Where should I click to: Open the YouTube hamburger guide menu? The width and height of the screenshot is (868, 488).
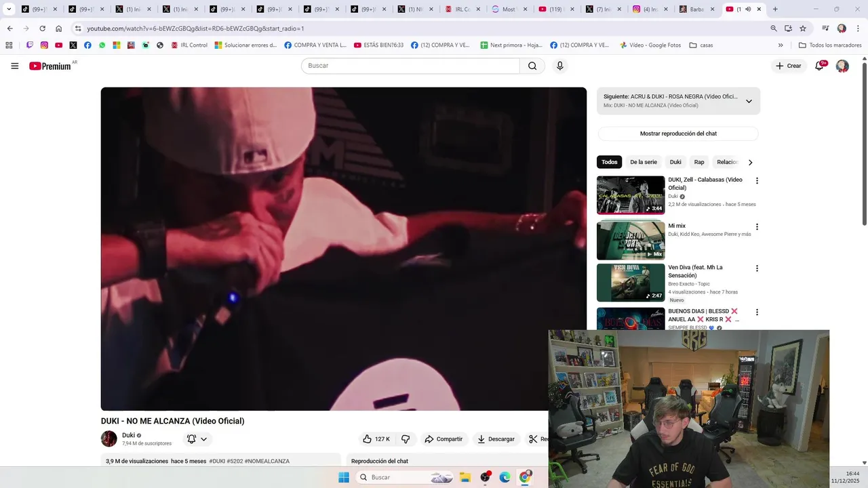(x=15, y=66)
